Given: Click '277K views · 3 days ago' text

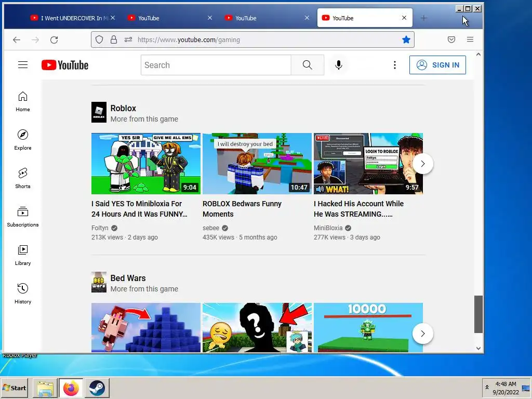Looking at the screenshot, I should pyautogui.click(x=347, y=237).
